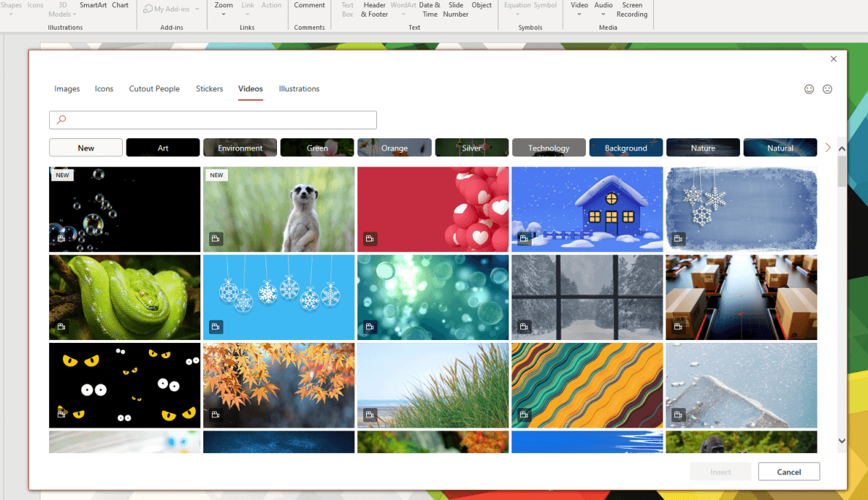Toggle the New category filter
Viewport: 868px width, 500px height.
[85, 147]
